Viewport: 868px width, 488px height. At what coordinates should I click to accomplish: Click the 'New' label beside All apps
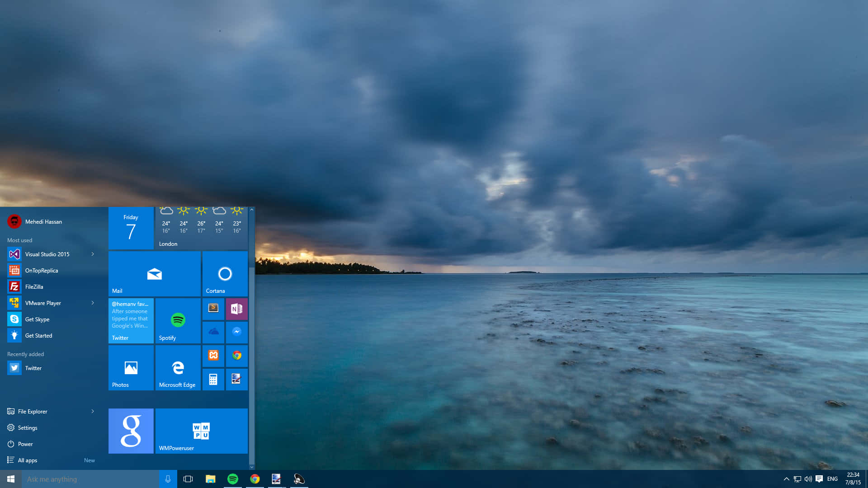[x=90, y=460]
